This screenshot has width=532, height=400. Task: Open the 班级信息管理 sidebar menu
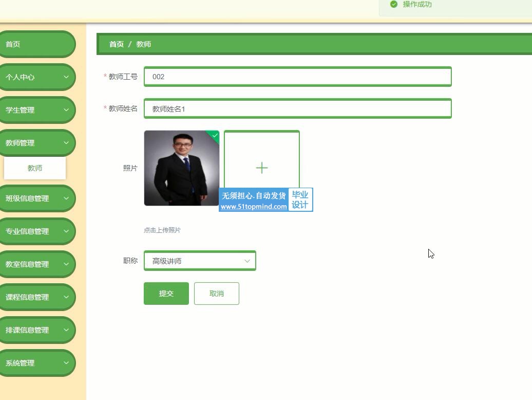36,198
